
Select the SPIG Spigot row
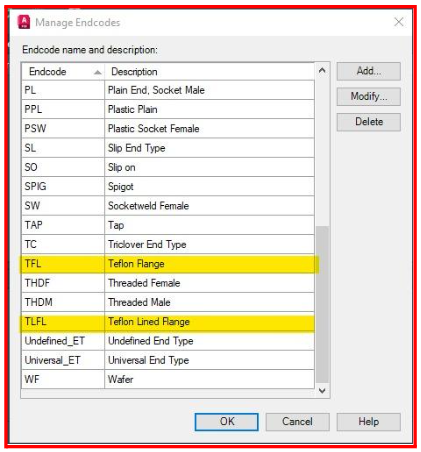[x=168, y=186]
